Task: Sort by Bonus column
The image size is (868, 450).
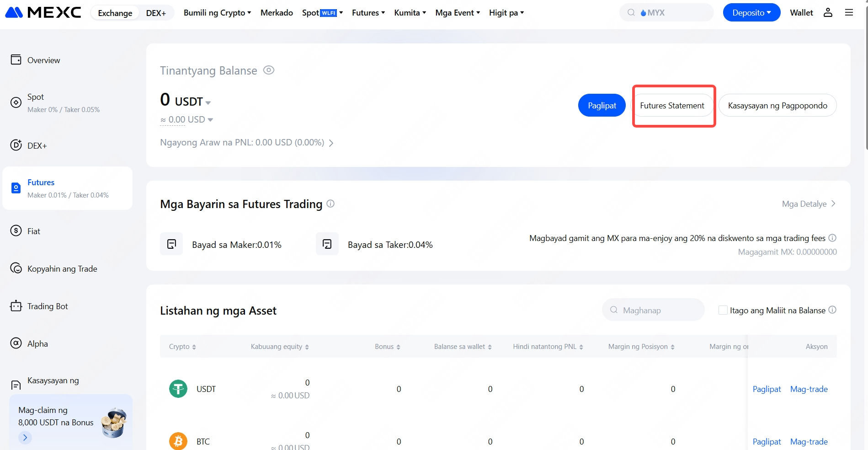Action: point(388,347)
